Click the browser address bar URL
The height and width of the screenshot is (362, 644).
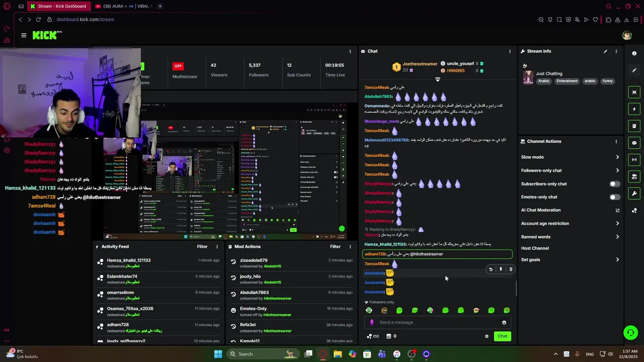click(85, 20)
